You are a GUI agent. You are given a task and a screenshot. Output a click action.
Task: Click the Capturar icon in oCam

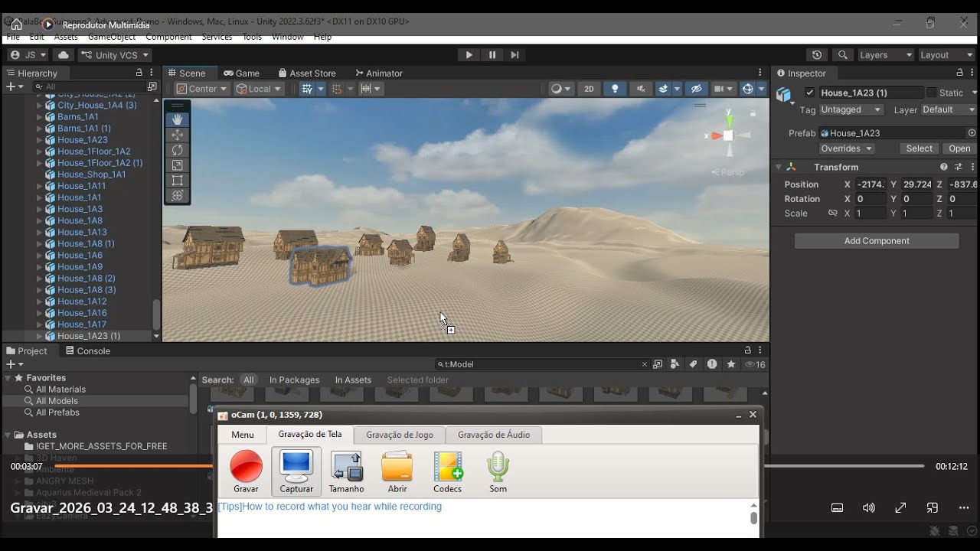[x=296, y=471]
